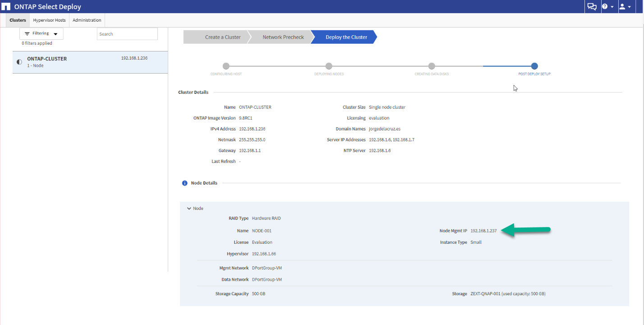Switch to the Clusters tab
The width and height of the screenshot is (644, 325).
(18, 20)
